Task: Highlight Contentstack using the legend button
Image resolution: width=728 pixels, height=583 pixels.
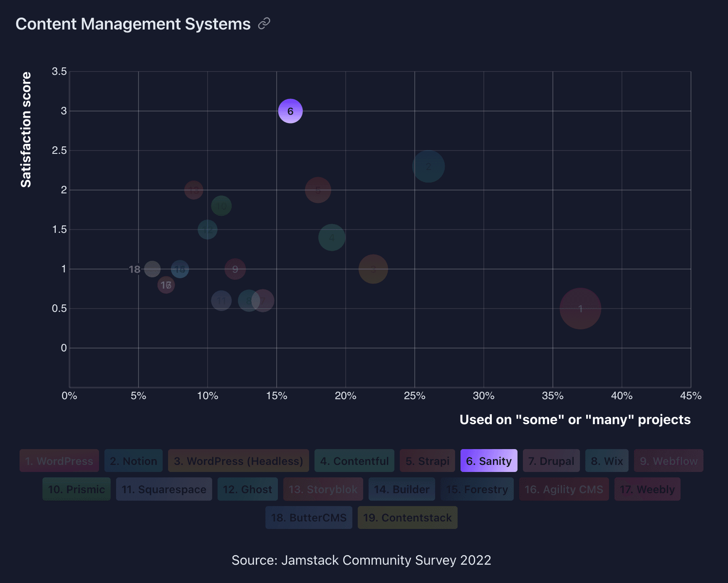Action: tap(408, 517)
